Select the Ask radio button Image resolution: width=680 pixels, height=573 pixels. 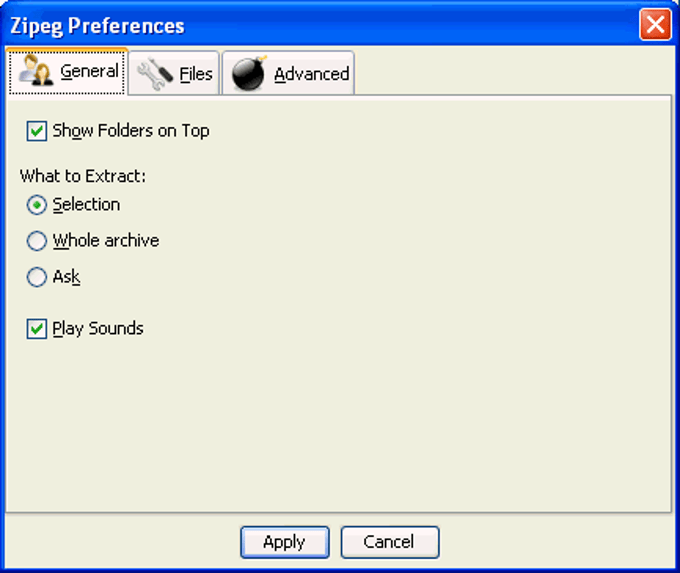pyautogui.click(x=36, y=277)
